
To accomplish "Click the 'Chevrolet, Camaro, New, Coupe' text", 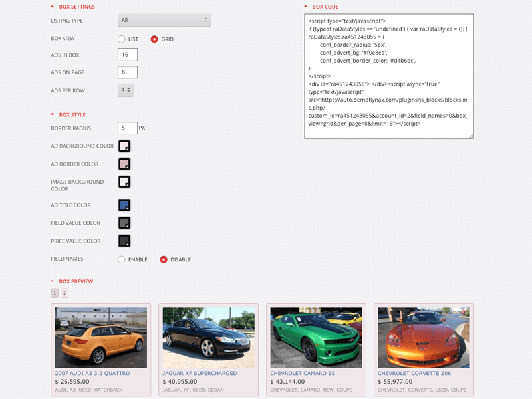I will pyautogui.click(x=311, y=390).
